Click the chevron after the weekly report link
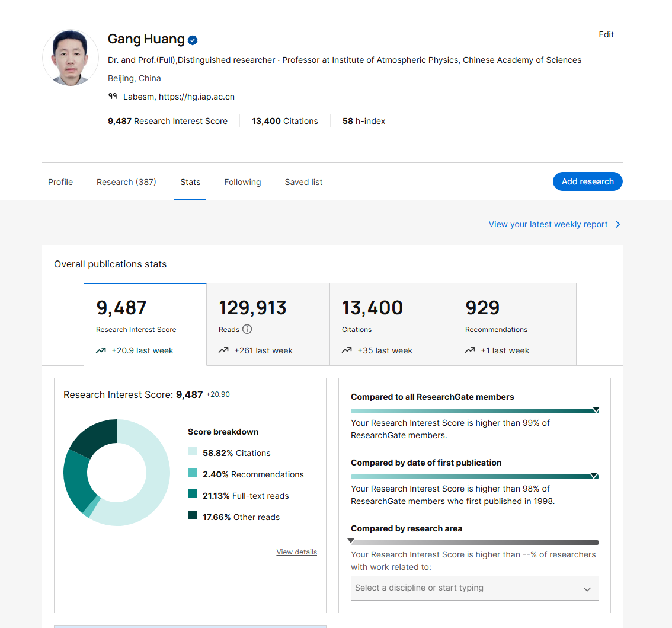Image resolution: width=672 pixels, height=628 pixels. [x=617, y=224]
